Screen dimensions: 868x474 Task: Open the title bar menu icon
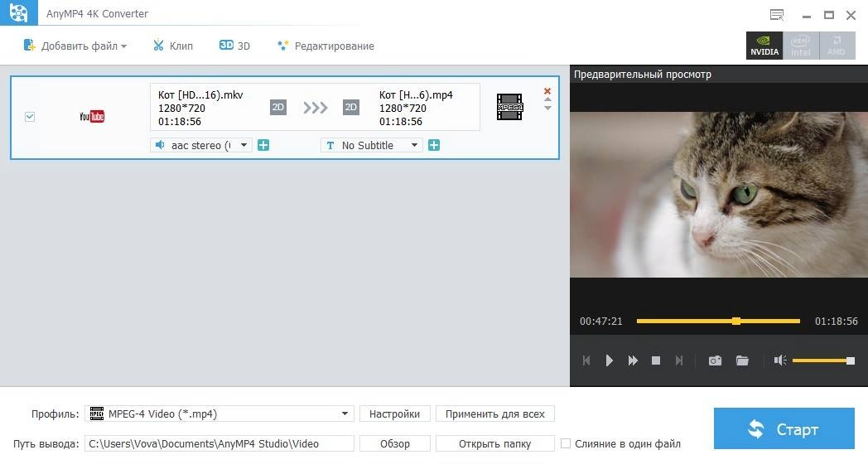pyautogui.click(x=777, y=15)
